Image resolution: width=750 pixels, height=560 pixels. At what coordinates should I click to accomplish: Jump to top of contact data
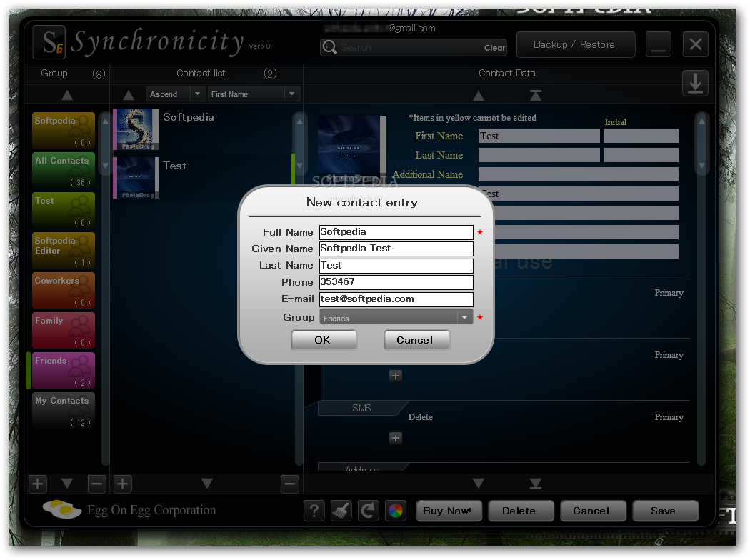(x=536, y=95)
